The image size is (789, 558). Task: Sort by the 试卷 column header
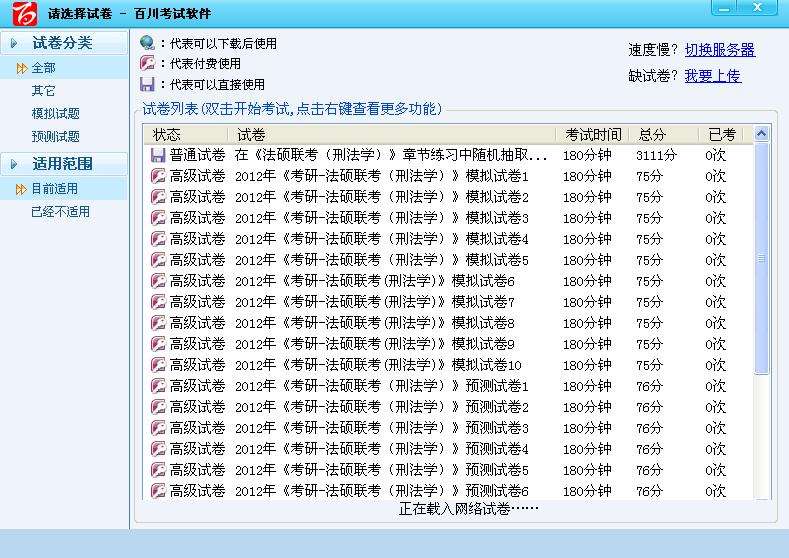[391, 134]
